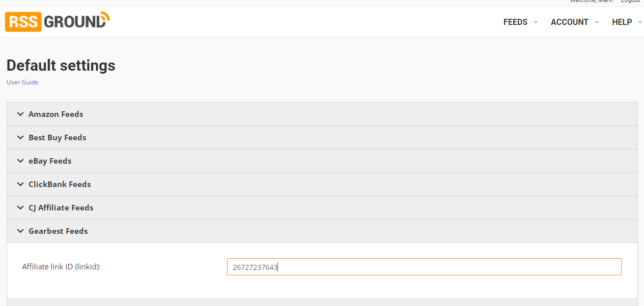This screenshot has height=306, width=644.
Task: Open the FEEDS menu
Action: pyautogui.click(x=515, y=22)
